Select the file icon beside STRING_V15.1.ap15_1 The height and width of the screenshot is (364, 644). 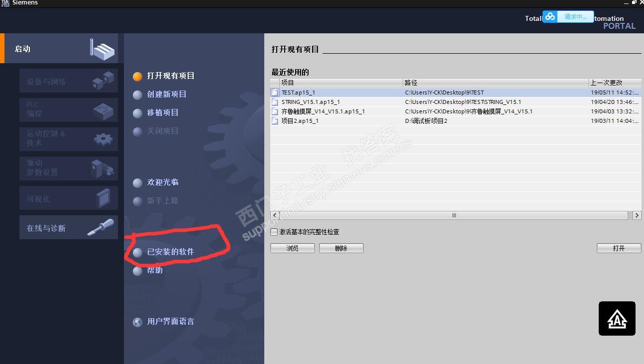point(275,102)
